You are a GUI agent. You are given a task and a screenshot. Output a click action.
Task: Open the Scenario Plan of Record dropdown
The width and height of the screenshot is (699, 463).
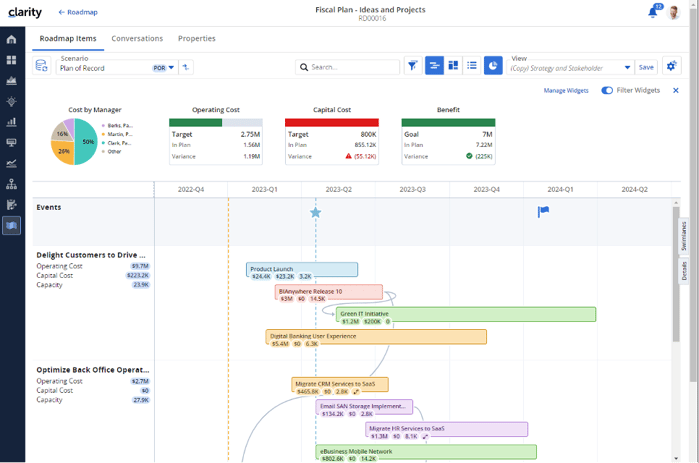click(171, 68)
